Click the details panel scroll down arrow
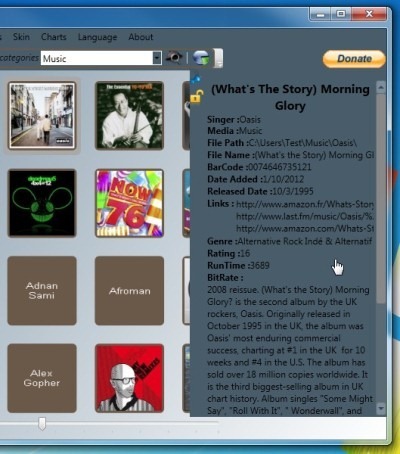 (x=381, y=408)
